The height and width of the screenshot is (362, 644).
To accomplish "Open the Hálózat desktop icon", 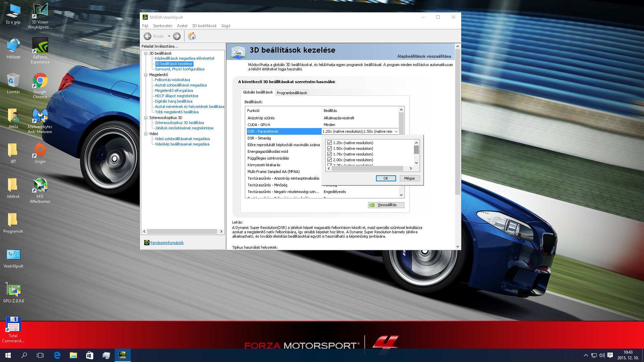I will (13, 49).
